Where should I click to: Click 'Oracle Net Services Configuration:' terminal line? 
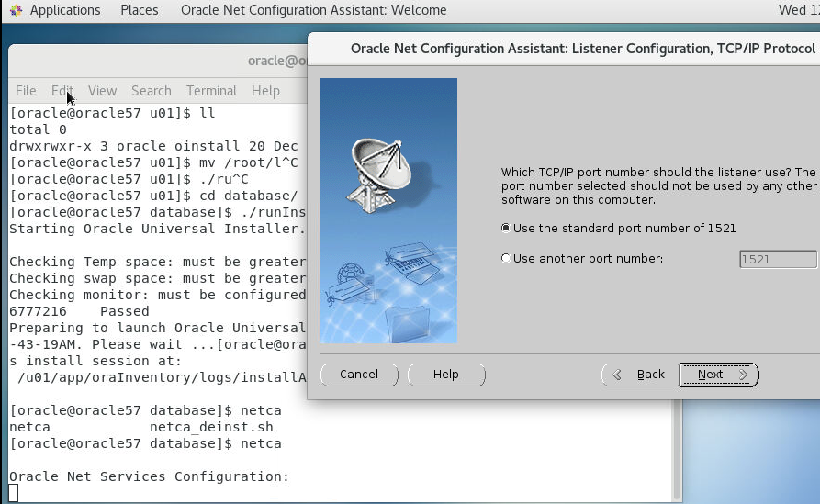coord(149,476)
